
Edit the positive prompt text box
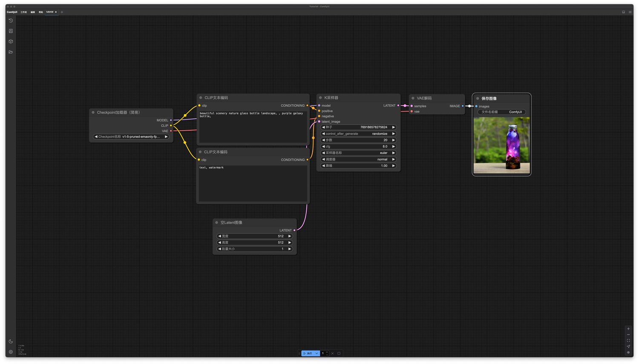pos(253,126)
